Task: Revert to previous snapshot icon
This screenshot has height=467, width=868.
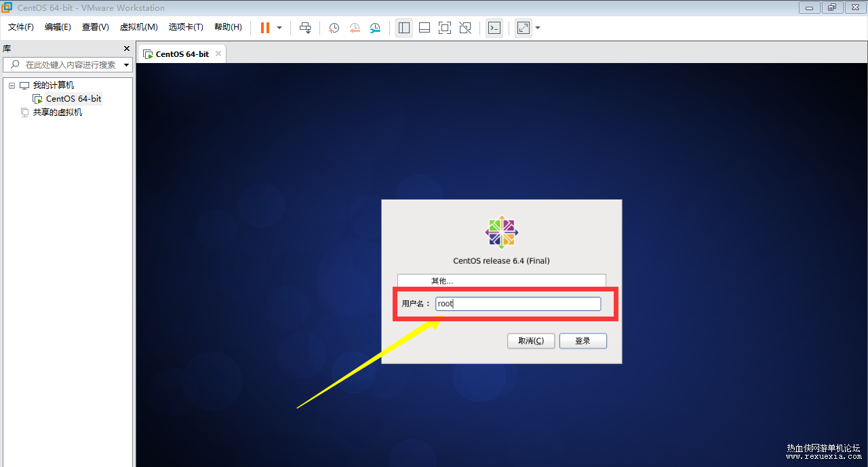Action: point(355,28)
